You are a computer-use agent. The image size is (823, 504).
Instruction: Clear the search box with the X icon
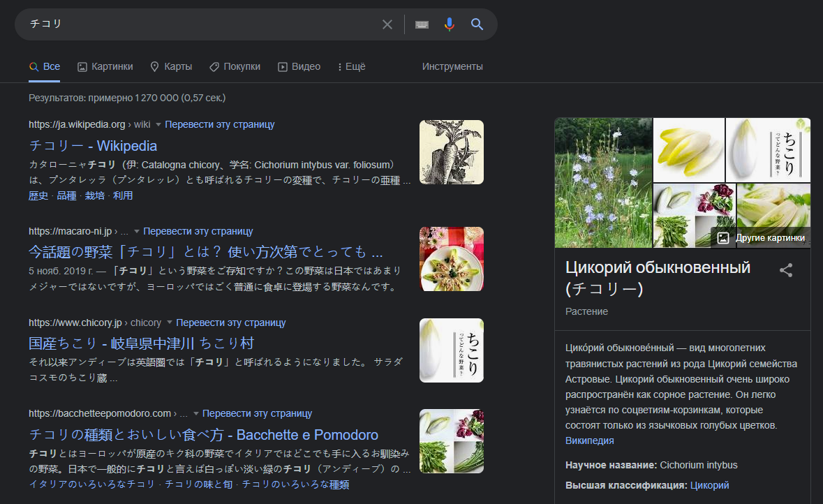tap(387, 24)
